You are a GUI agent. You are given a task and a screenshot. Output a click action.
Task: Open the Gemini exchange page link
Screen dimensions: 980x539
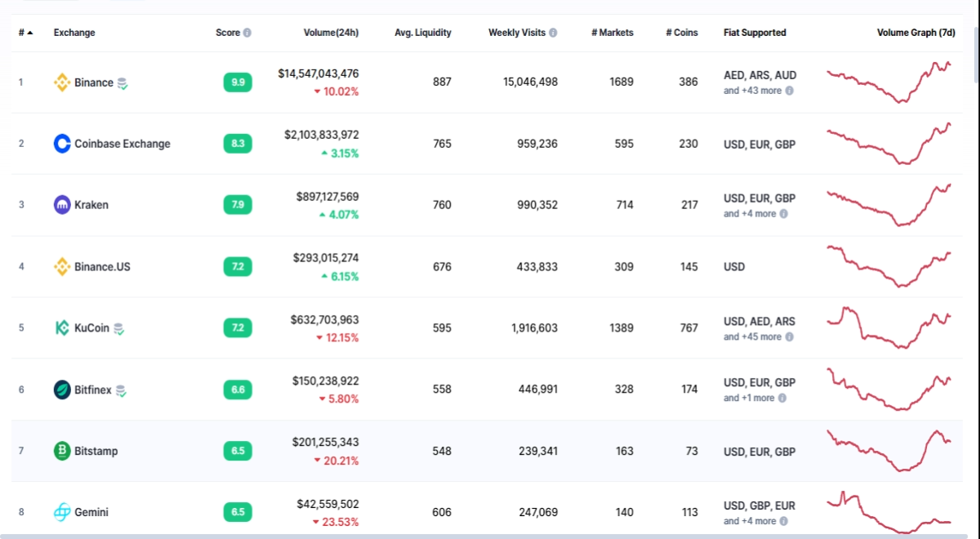(91, 512)
